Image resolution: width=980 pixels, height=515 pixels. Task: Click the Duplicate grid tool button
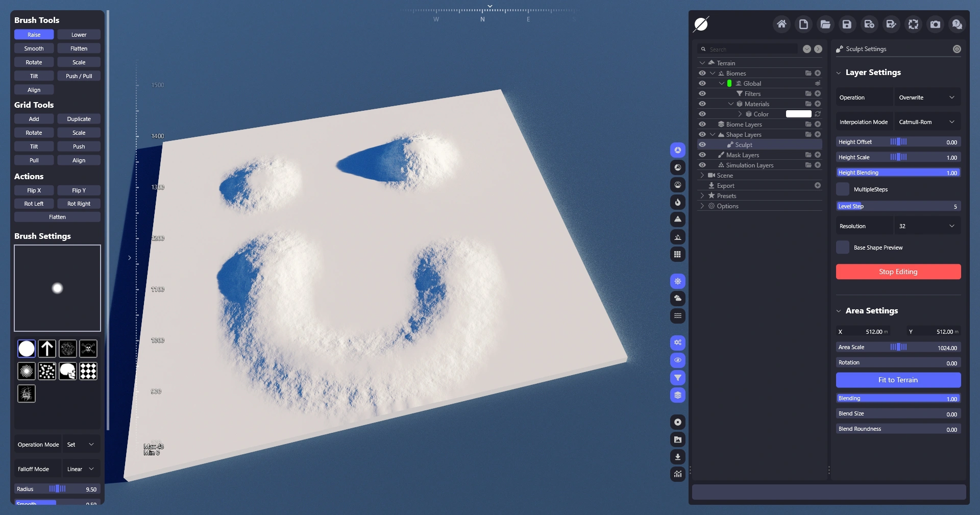pos(79,119)
